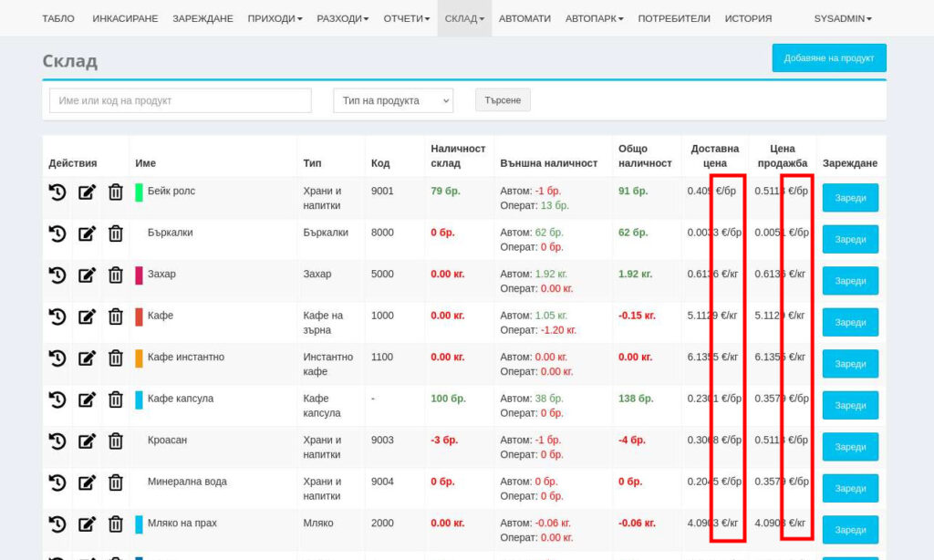Click the Външна наличност column header
The width and height of the screenshot is (934, 560).
(x=548, y=163)
